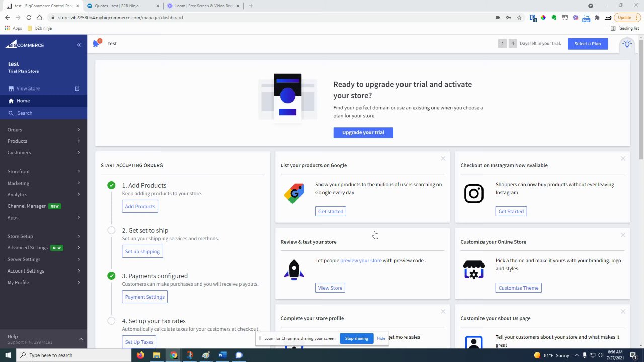
Task: Expand the Server Settings menu
Action: pyautogui.click(x=43, y=259)
